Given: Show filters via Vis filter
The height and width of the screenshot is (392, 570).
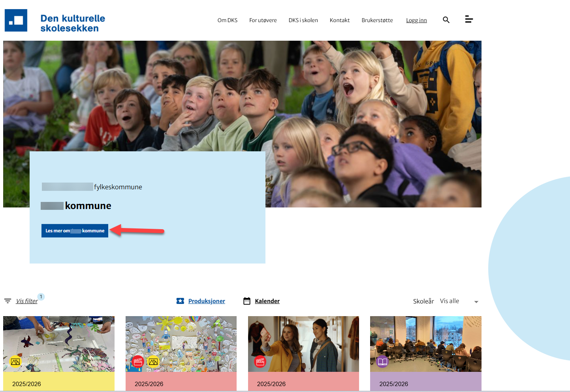Looking at the screenshot, I should click(27, 301).
